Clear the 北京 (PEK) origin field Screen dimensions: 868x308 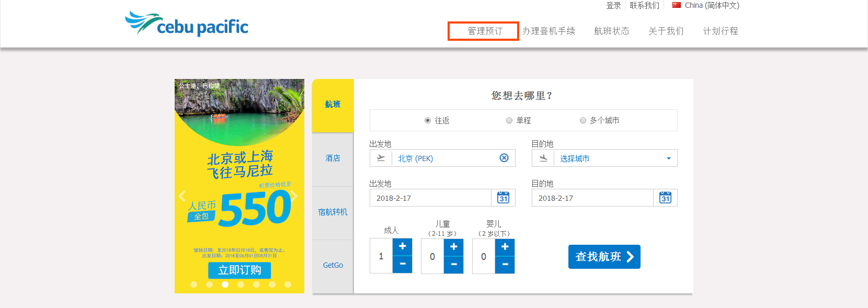pos(504,158)
